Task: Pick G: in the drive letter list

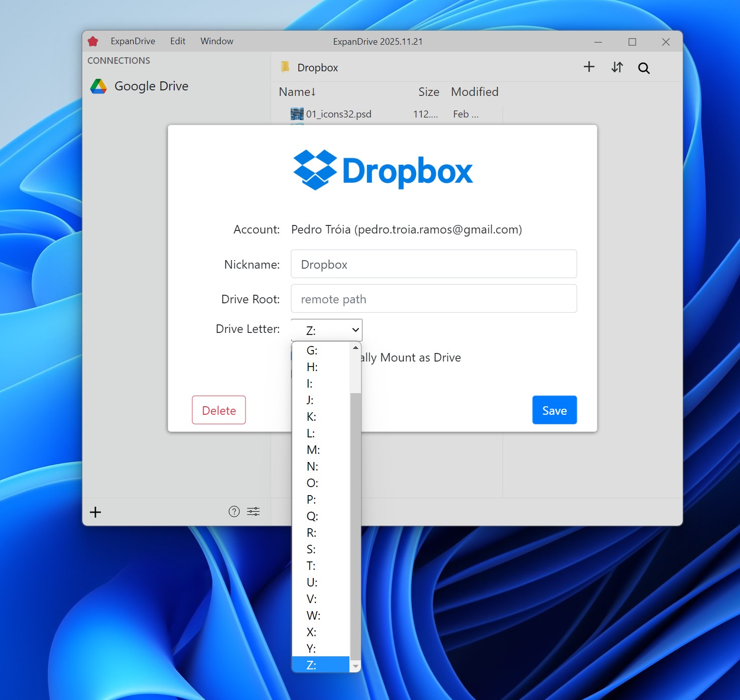Action: tap(312, 351)
